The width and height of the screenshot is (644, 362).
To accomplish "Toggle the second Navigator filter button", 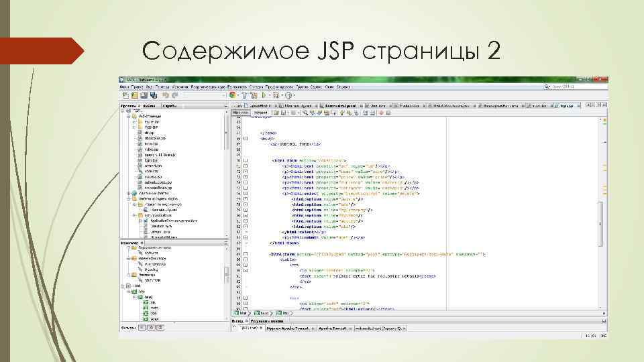I will [151, 328].
